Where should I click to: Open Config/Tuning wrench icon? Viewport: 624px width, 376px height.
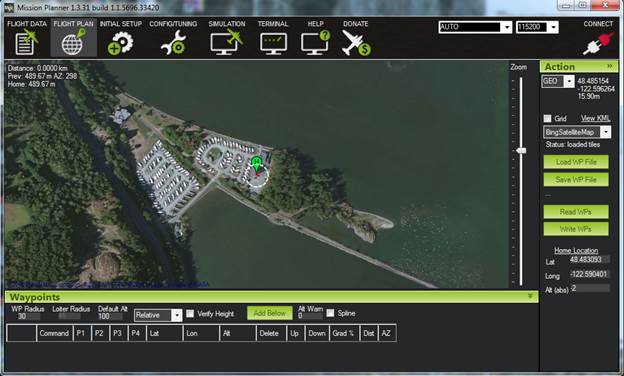coord(173,43)
